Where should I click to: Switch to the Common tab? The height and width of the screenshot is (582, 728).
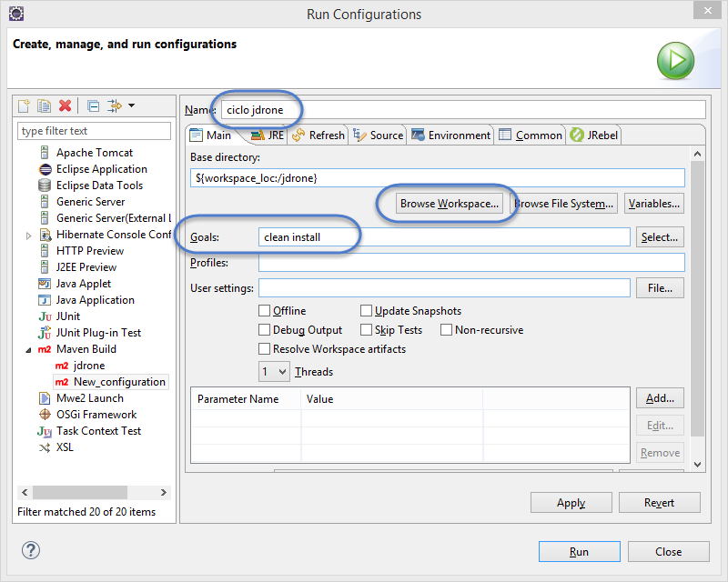(x=530, y=135)
